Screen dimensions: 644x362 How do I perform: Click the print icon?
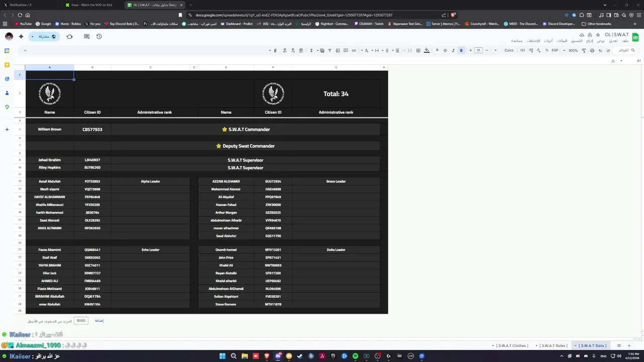click(x=592, y=50)
